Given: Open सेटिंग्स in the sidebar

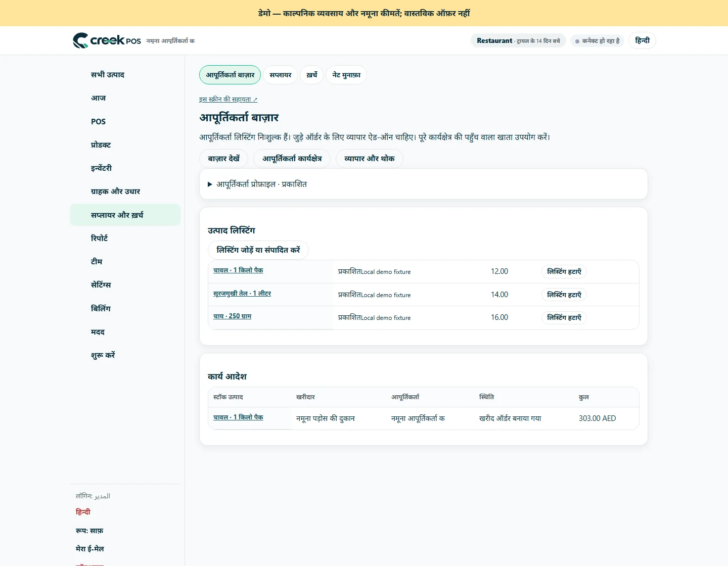Looking at the screenshot, I should click(125, 285).
